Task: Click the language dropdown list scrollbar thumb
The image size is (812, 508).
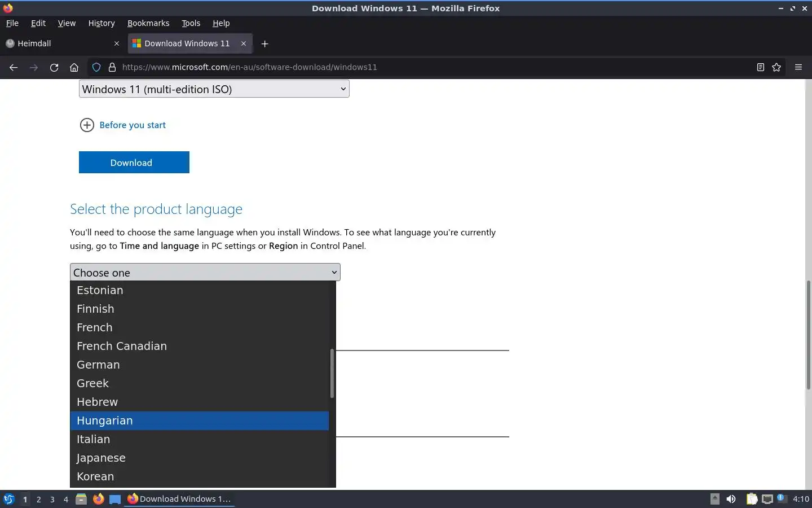Action: (x=332, y=373)
